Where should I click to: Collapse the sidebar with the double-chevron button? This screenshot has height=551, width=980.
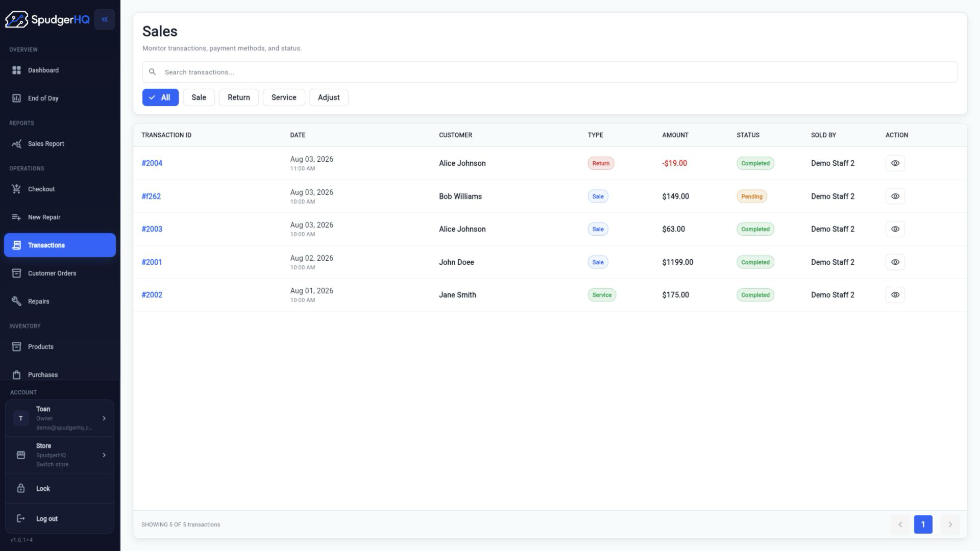[x=105, y=19]
